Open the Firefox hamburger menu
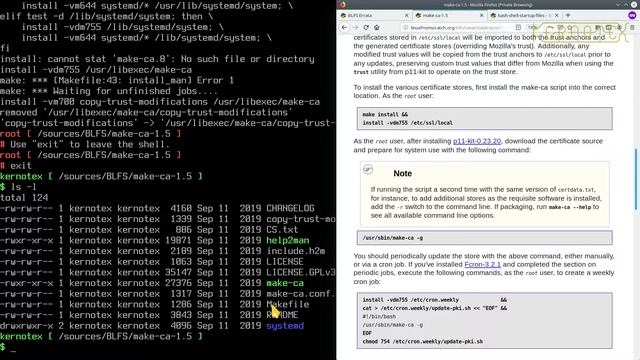The width and height of the screenshot is (640, 360). (632, 27)
